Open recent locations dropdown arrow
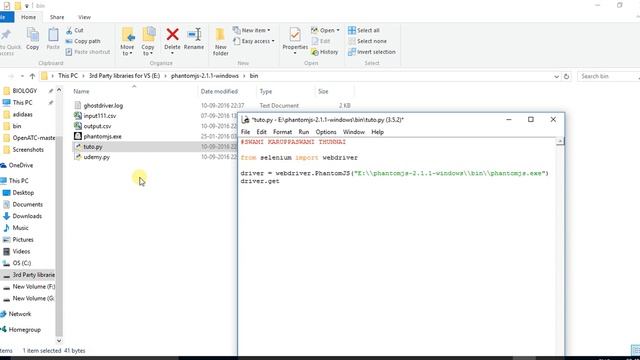 coord(22,76)
